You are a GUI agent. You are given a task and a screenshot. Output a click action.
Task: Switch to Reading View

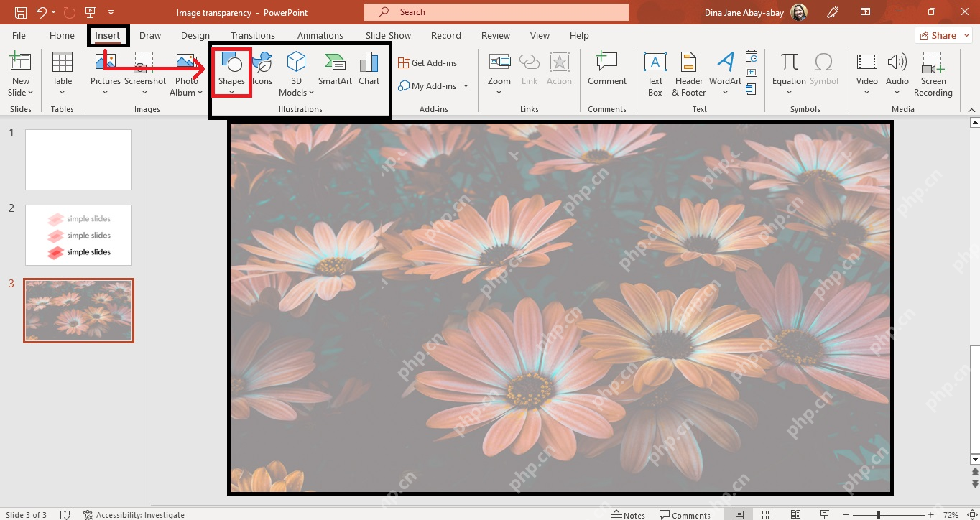tap(795, 515)
